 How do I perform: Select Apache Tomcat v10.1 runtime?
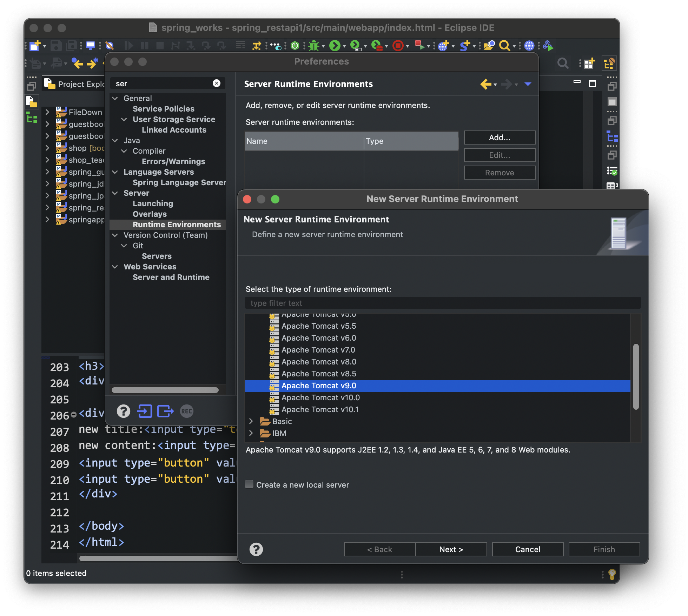click(320, 409)
